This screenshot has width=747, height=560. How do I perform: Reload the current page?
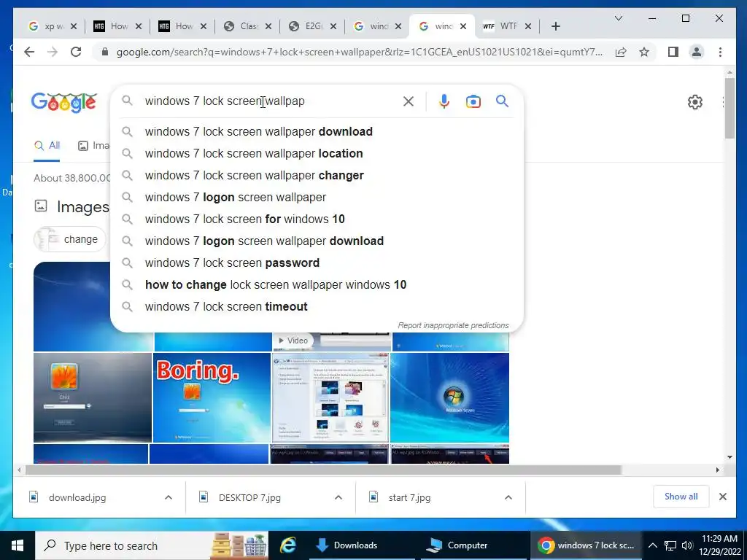click(x=76, y=52)
